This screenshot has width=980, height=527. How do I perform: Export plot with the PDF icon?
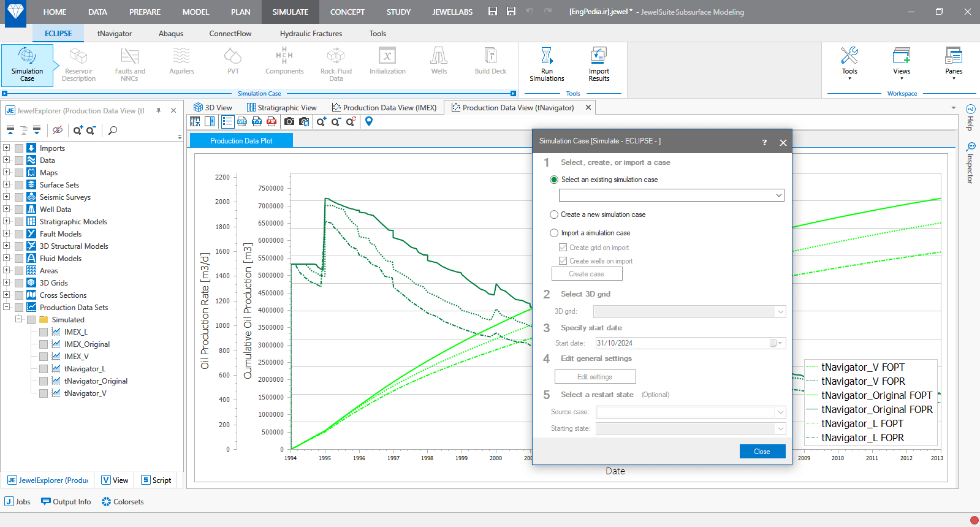(272, 122)
